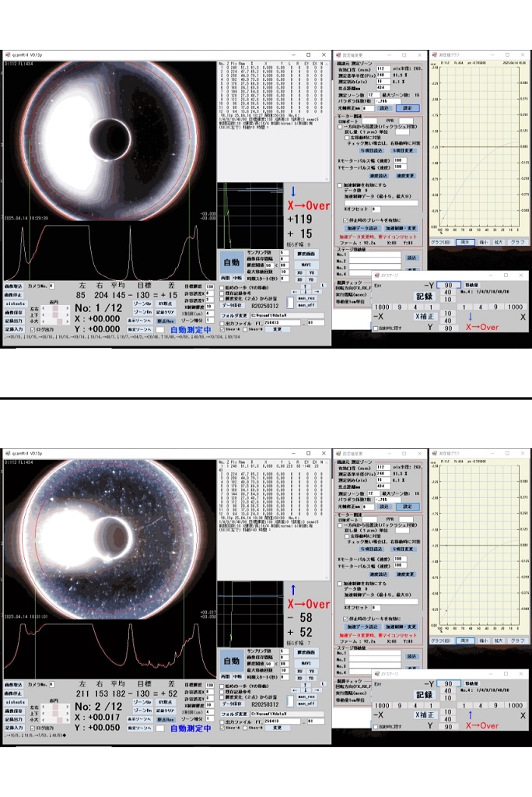Click the Y : +00.000 coordinate text
Viewport: 532px width, 797px height.
tap(97, 329)
